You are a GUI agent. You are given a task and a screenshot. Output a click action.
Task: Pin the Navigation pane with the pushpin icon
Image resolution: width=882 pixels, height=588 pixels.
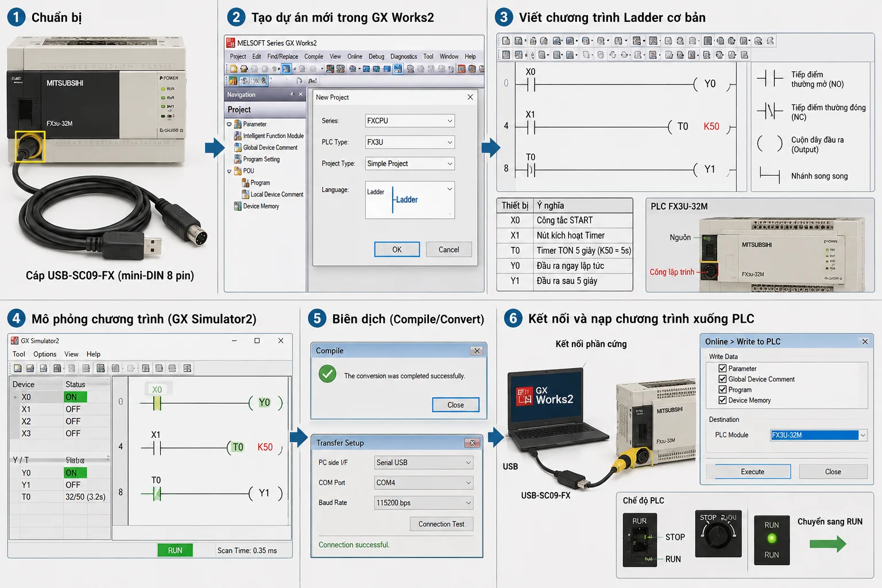pyautogui.click(x=292, y=94)
